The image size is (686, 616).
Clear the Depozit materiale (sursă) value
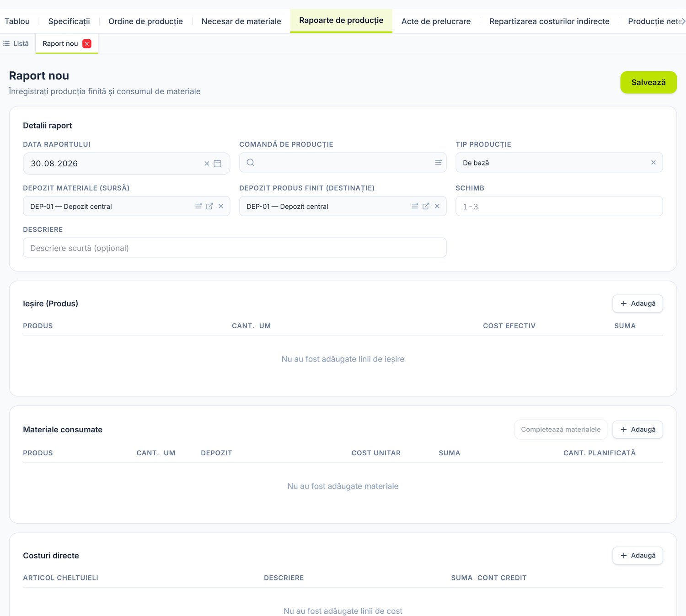(221, 206)
